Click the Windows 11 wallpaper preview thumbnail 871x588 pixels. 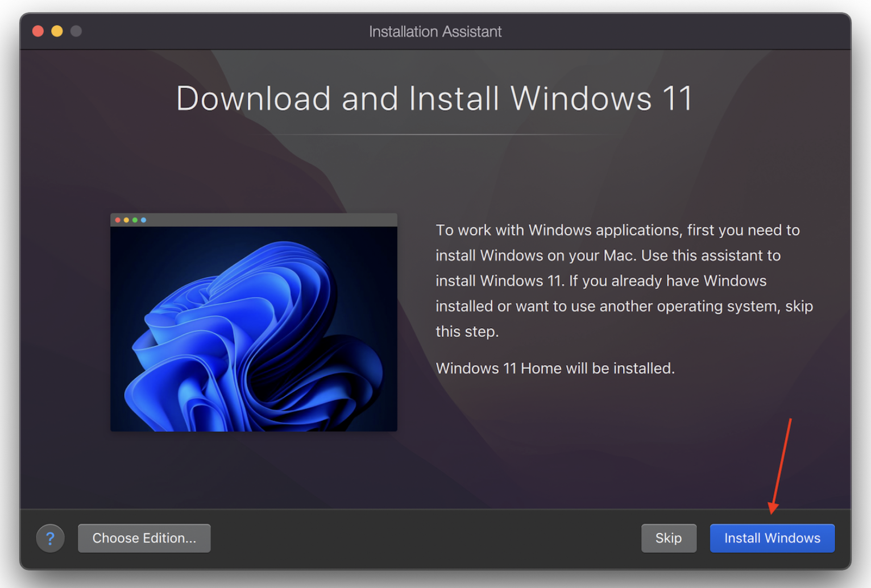click(254, 322)
